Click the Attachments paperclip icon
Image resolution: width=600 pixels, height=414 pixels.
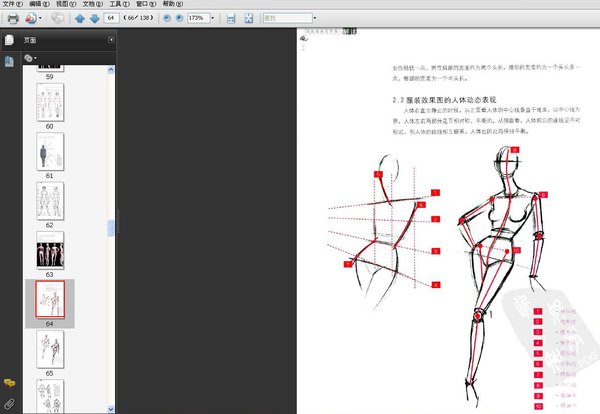[x=10, y=403]
